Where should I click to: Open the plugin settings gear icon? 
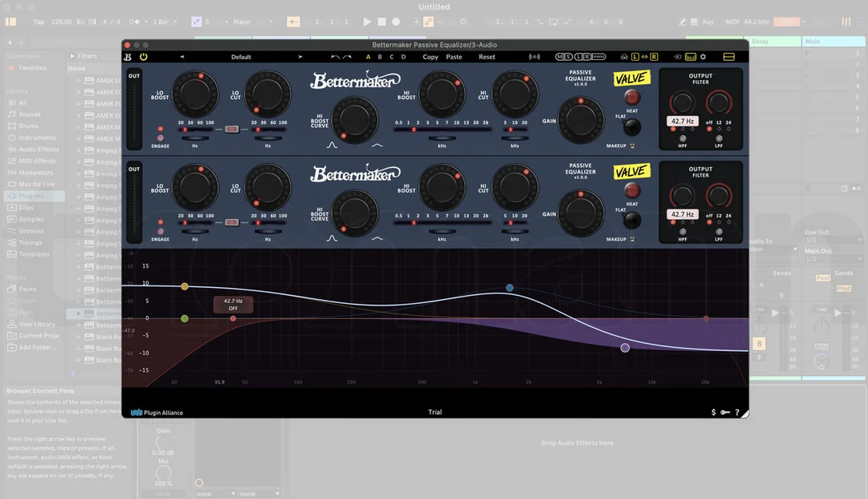703,57
